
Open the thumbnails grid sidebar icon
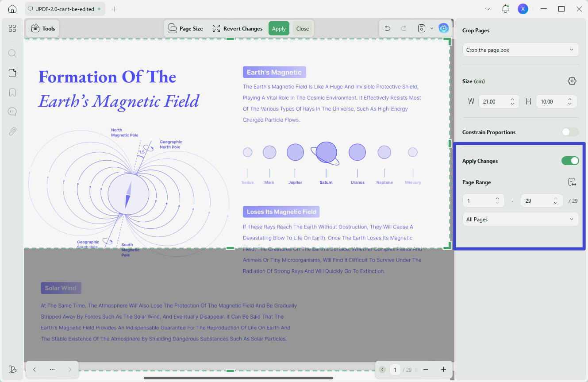point(12,28)
